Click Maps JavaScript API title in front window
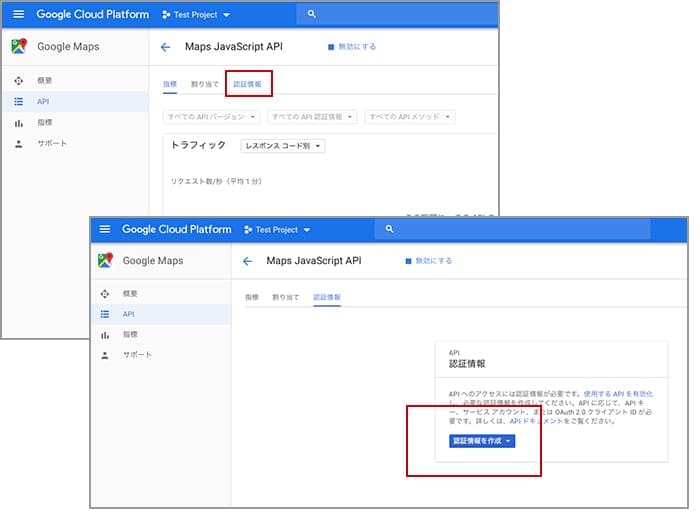Image resolution: width=700 pixels, height=525 pixels. [314, 261]
